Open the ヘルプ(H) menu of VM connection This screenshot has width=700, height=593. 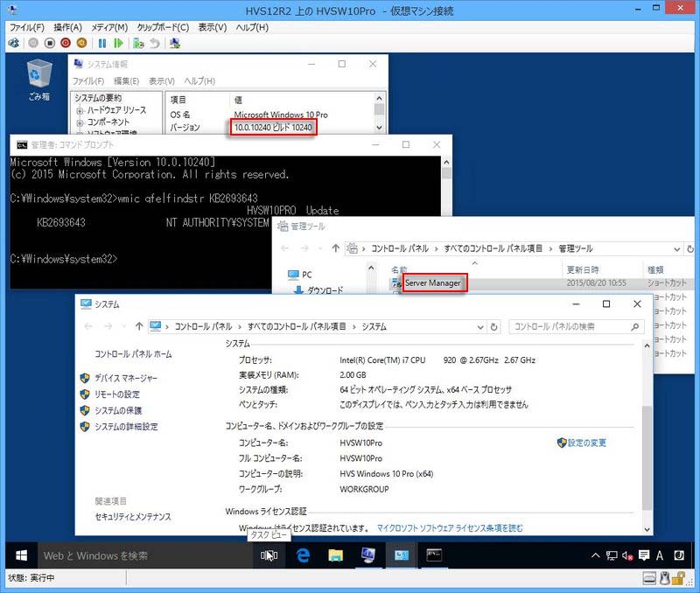point(252,28)
